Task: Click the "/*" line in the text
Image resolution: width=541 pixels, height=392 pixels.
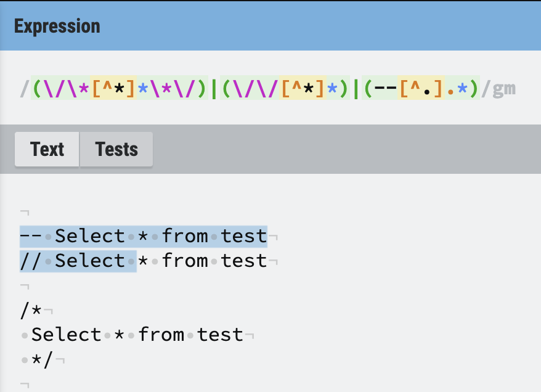Action: coord(31,311)
